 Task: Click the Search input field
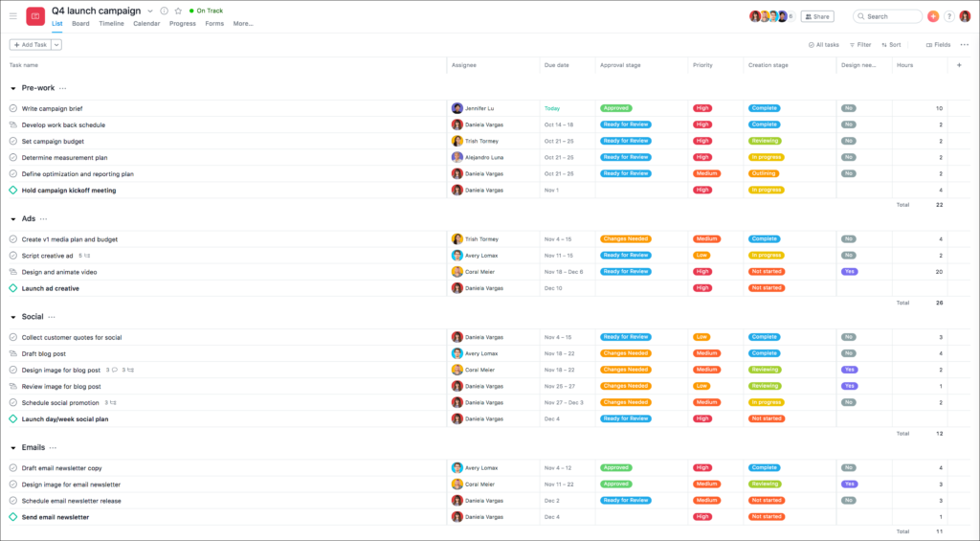[887, 16]
